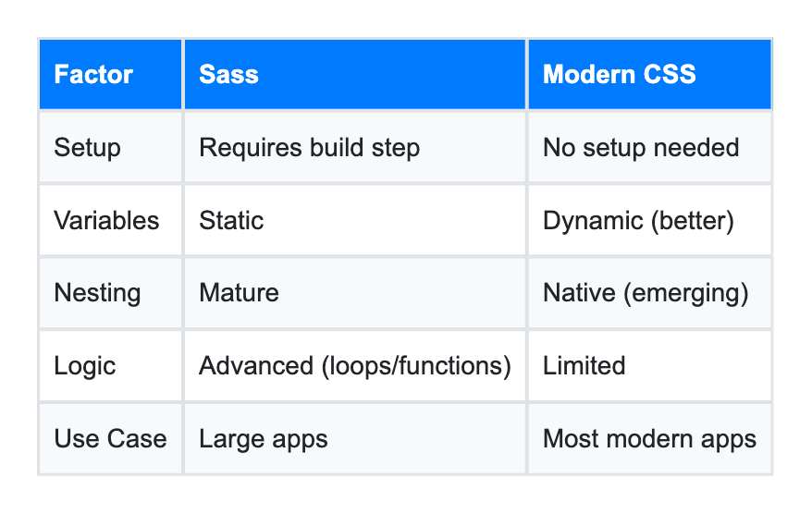Click the 'Dynamic (better)' cell
Screen dimensions: 812x514
pos(650,221)
